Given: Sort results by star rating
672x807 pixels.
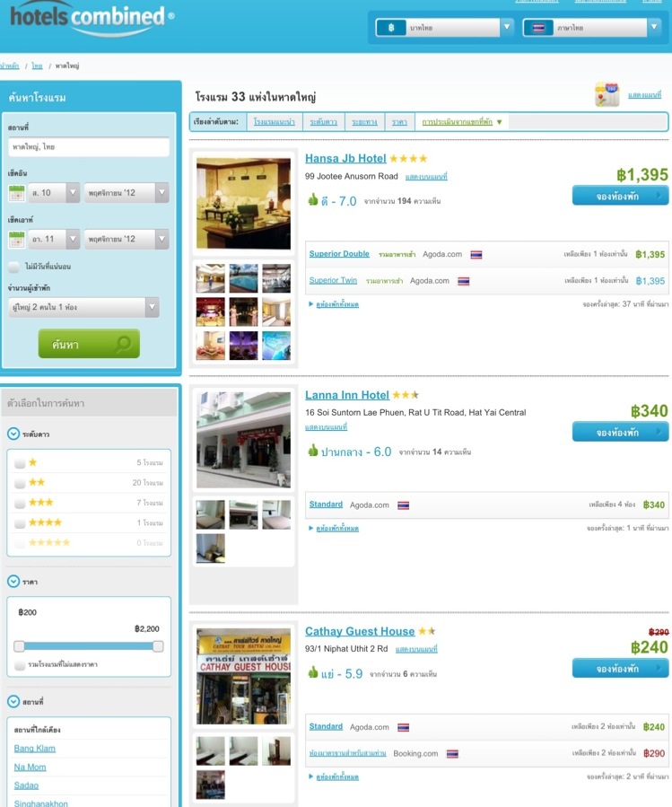Looking at the screenshot, I should coord(324,122).
